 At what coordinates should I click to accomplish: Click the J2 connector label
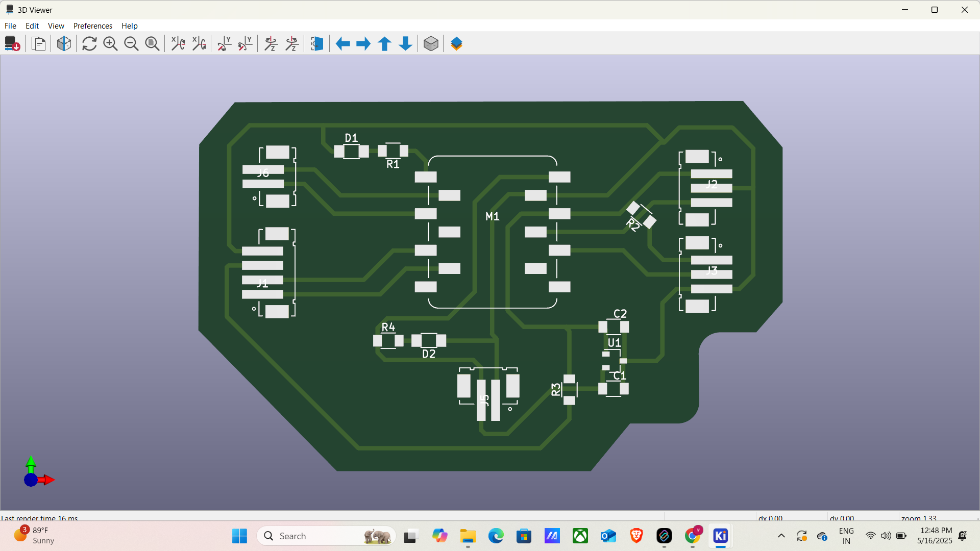point(712,184)
